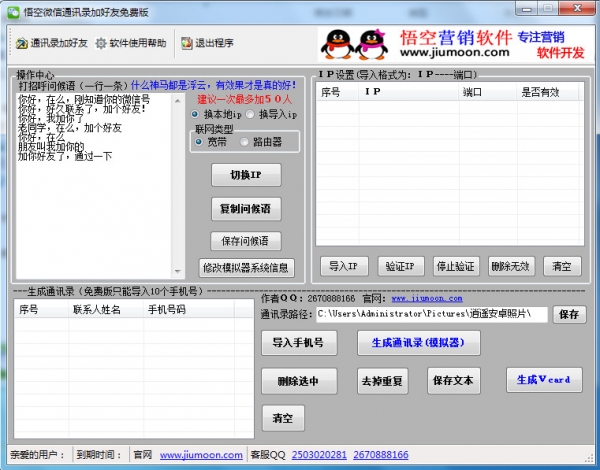Choose 路由器 as the network type

245,141
